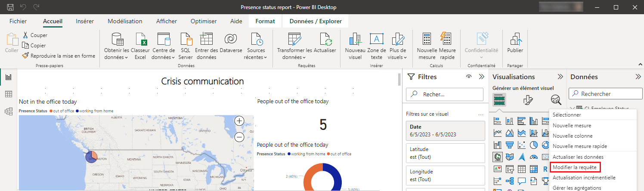This screenshot has width=644, height=191.
Task: Choose Nouvelle colonne in context menu
Action: (572, 136)
